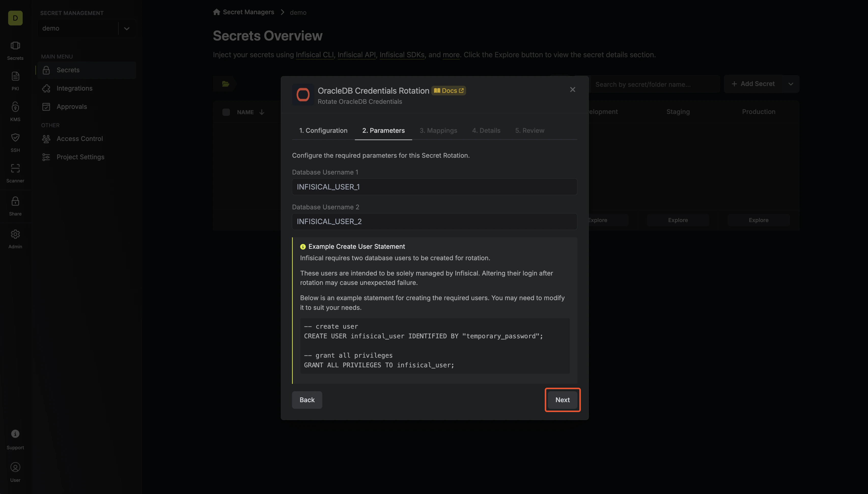
Task: Open the PKI section icon
Action: pos(15,76)
